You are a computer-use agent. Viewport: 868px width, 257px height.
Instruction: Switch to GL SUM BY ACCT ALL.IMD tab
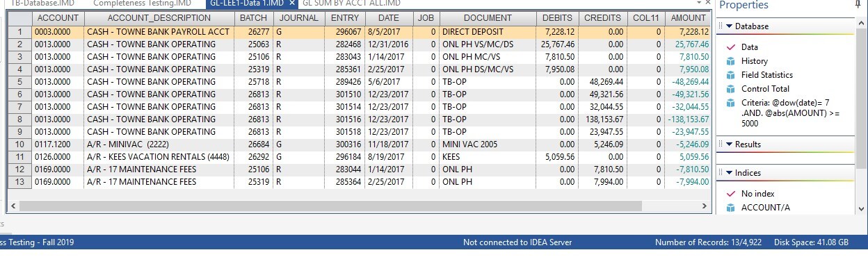351,3
